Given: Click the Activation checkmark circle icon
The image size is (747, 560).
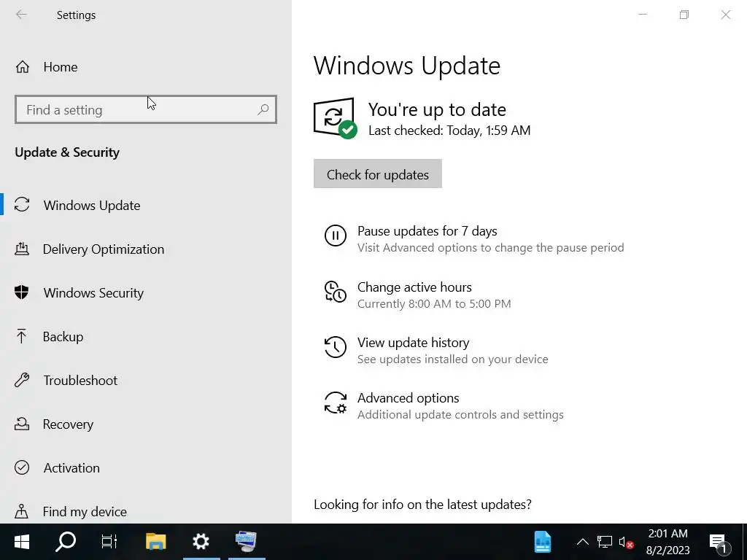Looking at the screenshot, I should coord(22,467).
